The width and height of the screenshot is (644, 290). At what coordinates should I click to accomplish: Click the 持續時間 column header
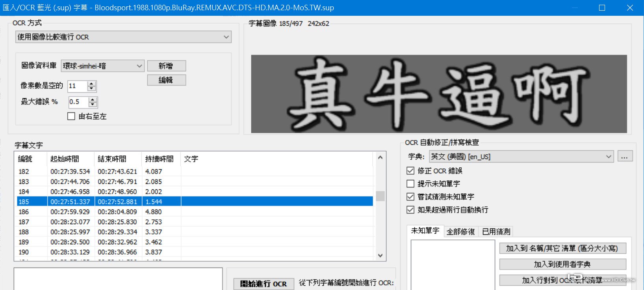161,159
